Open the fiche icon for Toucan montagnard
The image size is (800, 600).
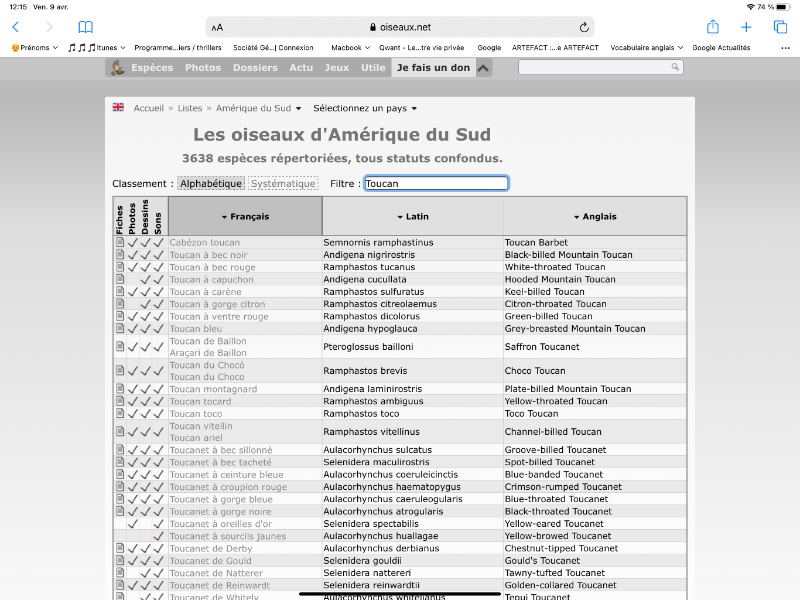120,388
